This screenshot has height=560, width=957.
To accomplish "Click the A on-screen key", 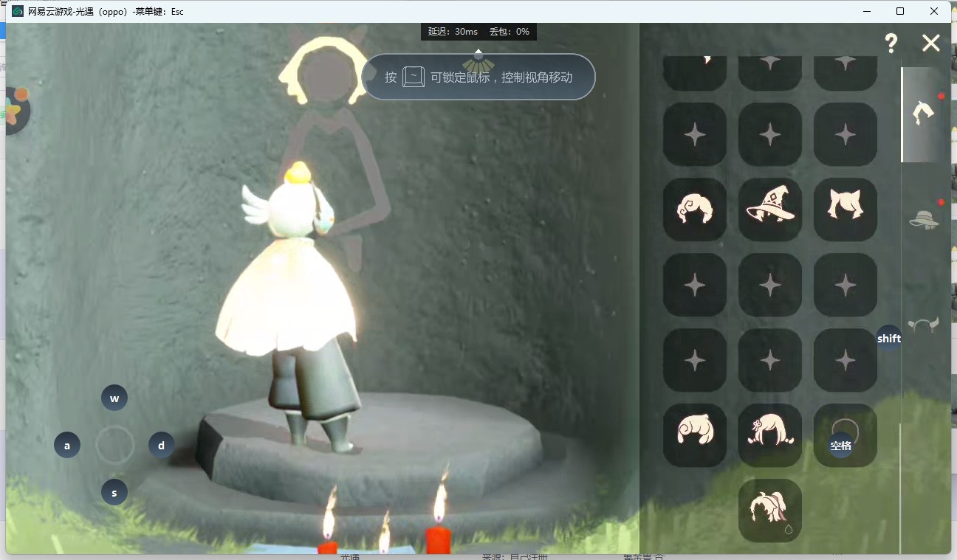I will pos(67,446).
